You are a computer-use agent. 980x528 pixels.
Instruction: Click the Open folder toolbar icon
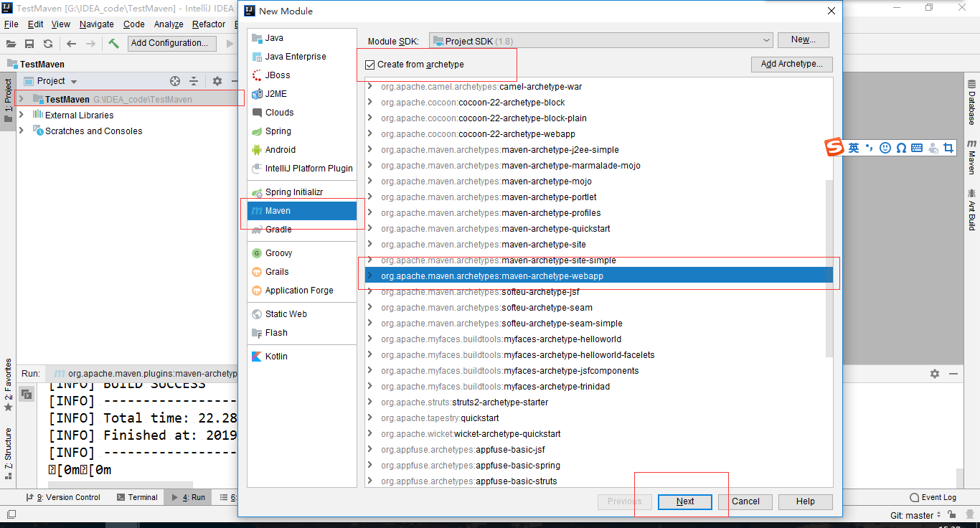[x=11, y=44]
